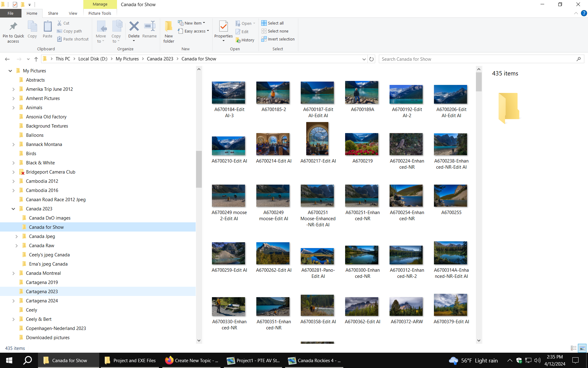Create a New folder from ribbon
The width and height of the screenshot is (588, 368).
tap(168, 27)
